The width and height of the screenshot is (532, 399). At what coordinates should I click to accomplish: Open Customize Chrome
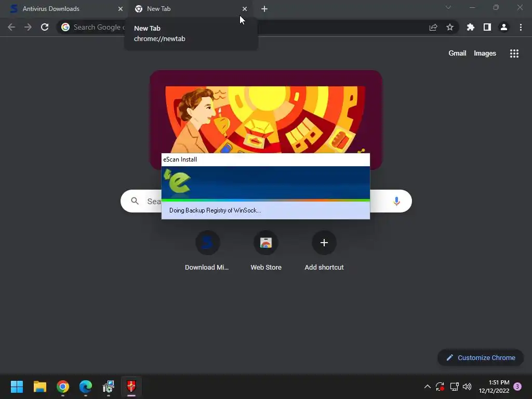click(481, 357)
